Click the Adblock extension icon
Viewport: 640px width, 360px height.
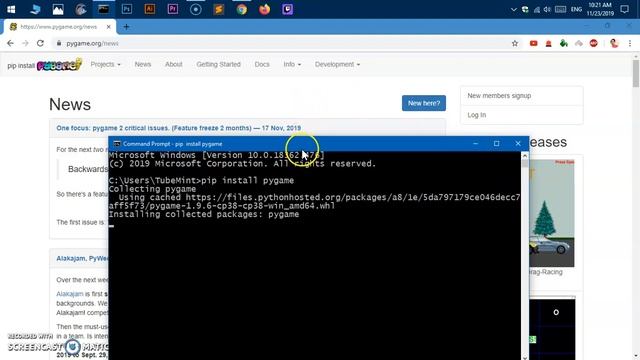(593, 43)
